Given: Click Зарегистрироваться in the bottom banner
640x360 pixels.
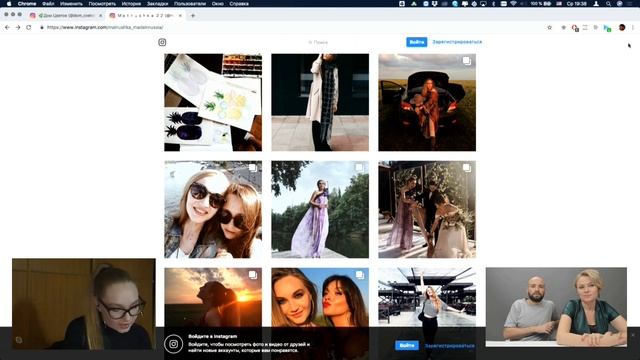Looking at the screenshot, I should 449,346.
